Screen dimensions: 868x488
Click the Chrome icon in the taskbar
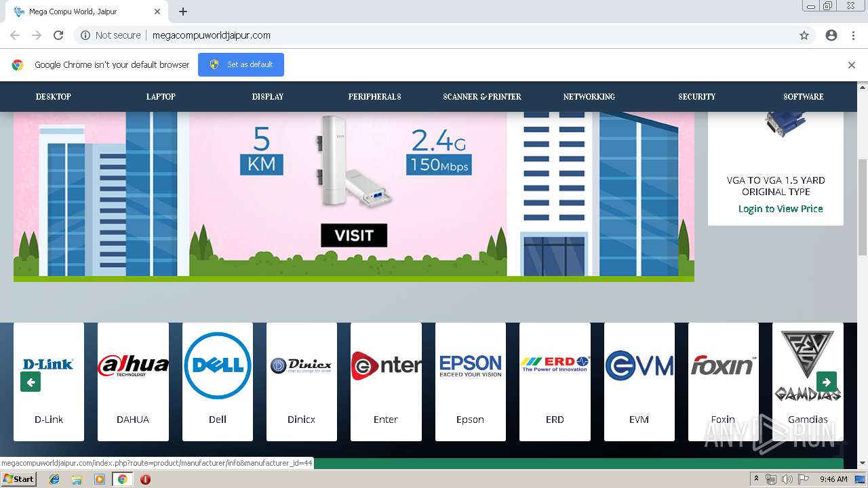pos(122,479)
